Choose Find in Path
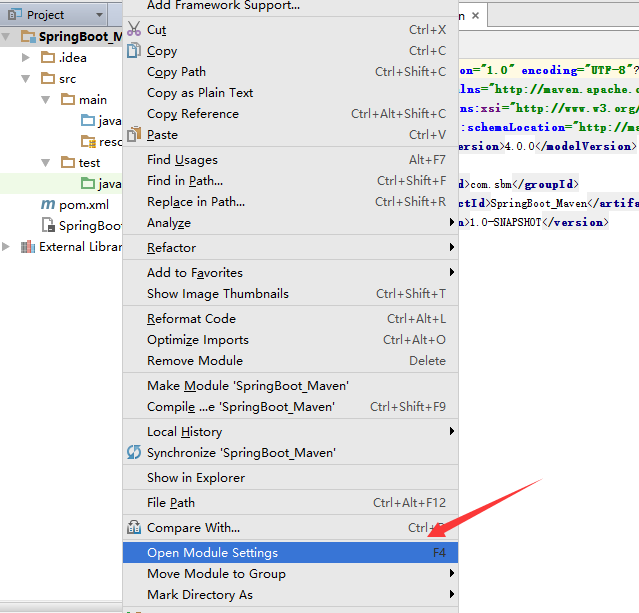Image resolution: width=639 pixels, height=613 pixels. 290,180
